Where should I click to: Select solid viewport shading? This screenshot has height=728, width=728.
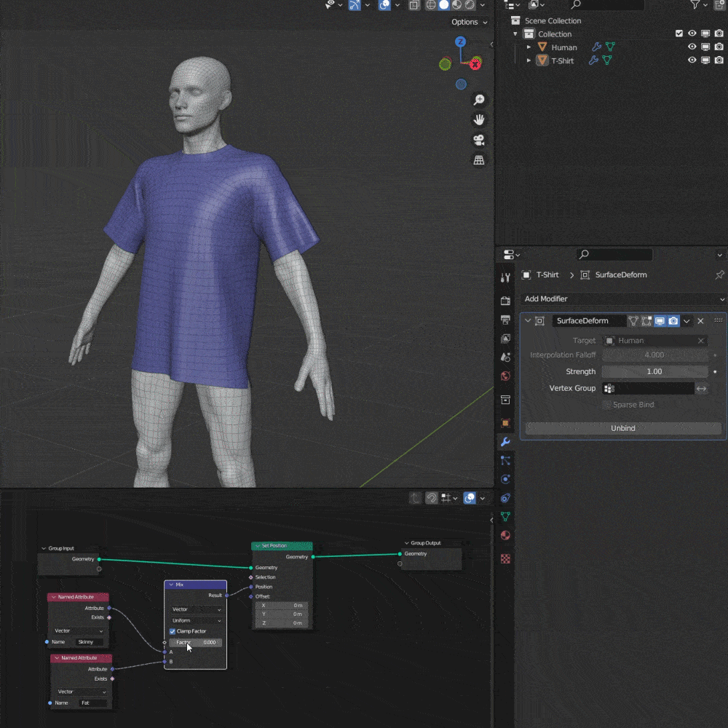pos(444,4)
